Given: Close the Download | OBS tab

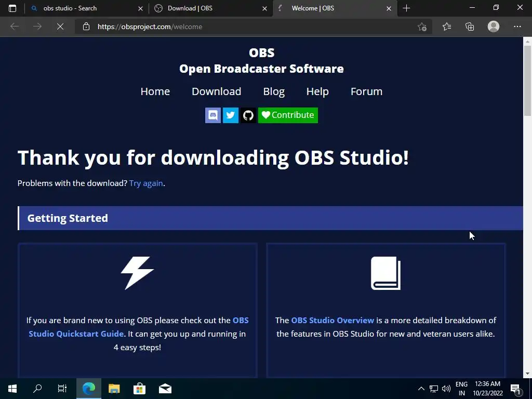Looking at the screenshot, I should pos(264,8).
